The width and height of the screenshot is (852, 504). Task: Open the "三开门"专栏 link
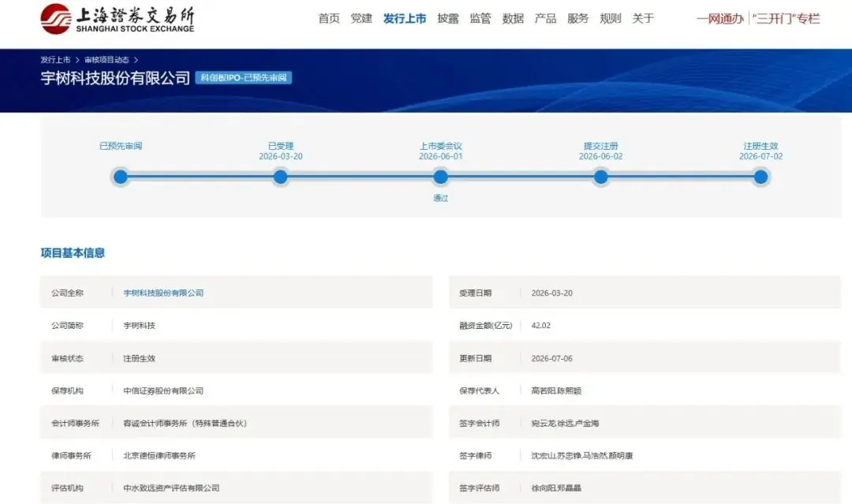(786, 19)
